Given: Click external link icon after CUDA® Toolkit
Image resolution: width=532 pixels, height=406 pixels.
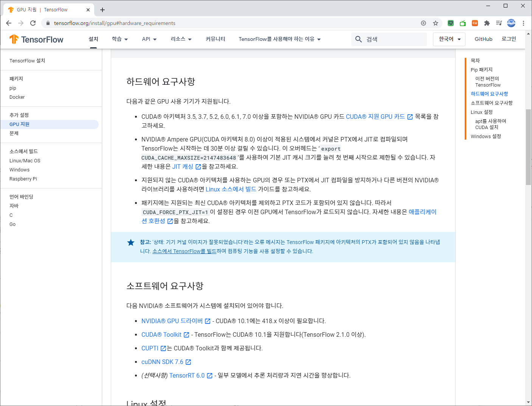Looking at the screenshot, I should click(x=186, y=335).
